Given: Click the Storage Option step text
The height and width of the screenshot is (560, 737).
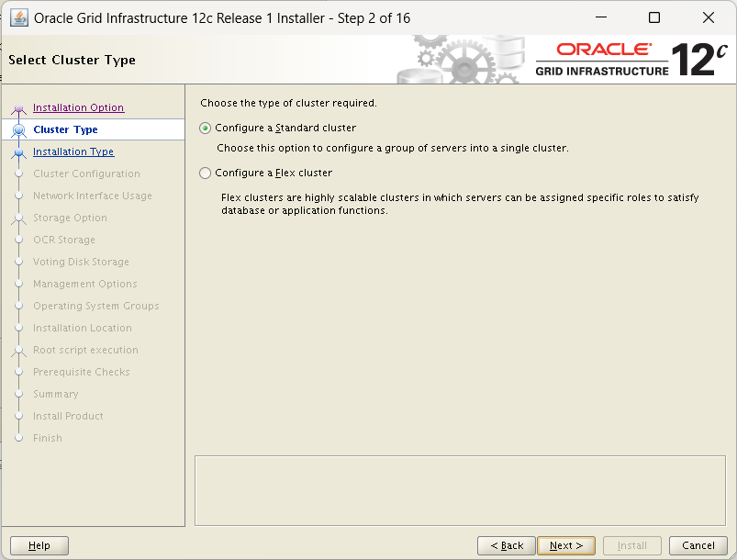Looking at the screenshot, I should [x=70, y=218].
